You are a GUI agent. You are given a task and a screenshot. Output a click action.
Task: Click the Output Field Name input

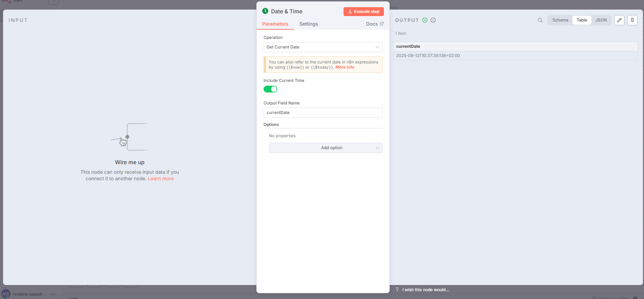323,113
